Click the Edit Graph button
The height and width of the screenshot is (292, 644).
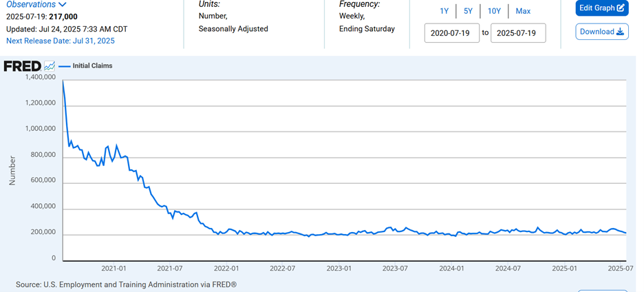[x=602, y=8]
